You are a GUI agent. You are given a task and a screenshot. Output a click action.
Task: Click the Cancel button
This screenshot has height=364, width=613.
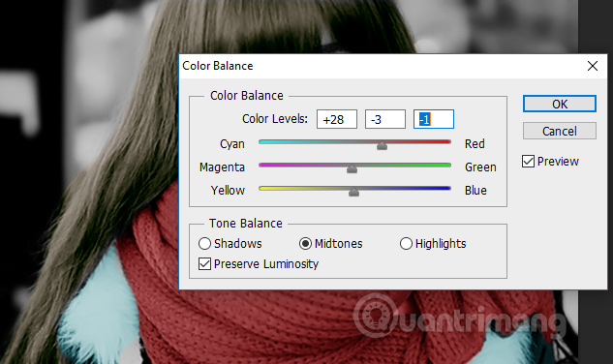pos(560,131)
